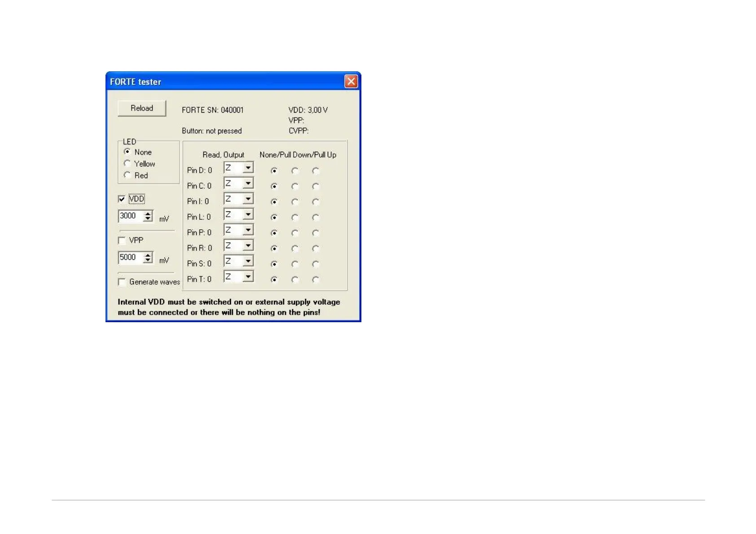This screenshot has width=756, height=534.
Task: Click the FORTE SN: 040001 text
Action: click(213, 110)
